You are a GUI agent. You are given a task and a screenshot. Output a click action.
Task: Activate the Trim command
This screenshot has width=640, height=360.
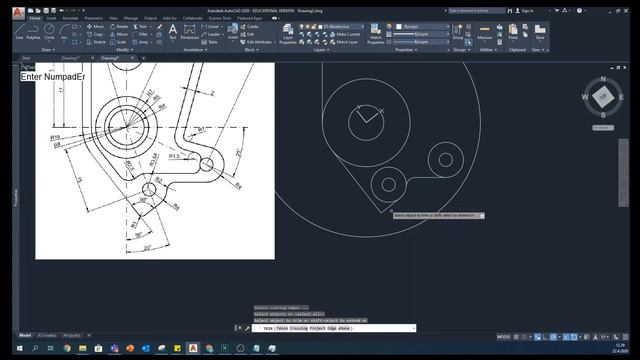click(x=140, y=27)
